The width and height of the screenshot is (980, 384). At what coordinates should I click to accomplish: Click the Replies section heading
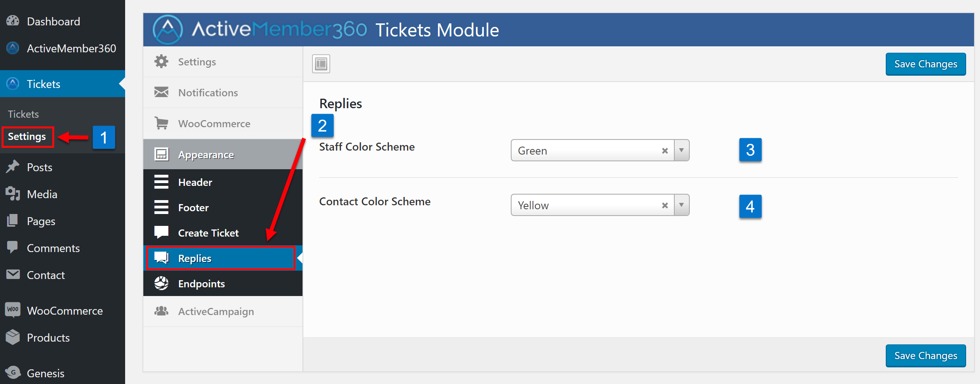[341, 103]
